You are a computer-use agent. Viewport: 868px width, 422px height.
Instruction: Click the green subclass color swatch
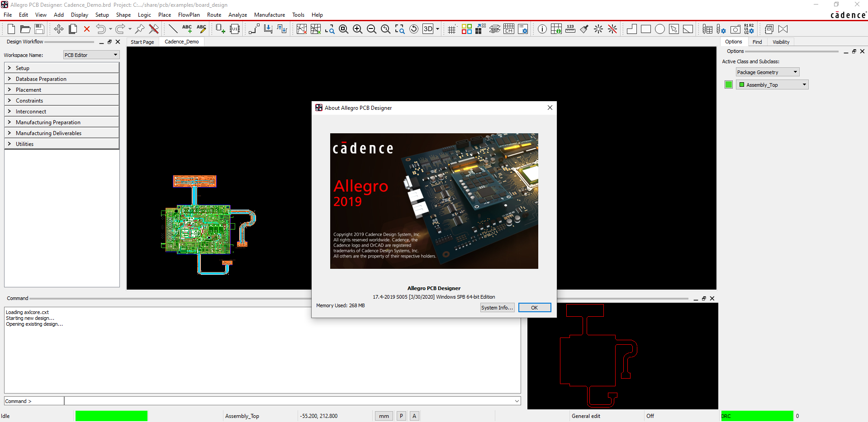pos(728,84)
